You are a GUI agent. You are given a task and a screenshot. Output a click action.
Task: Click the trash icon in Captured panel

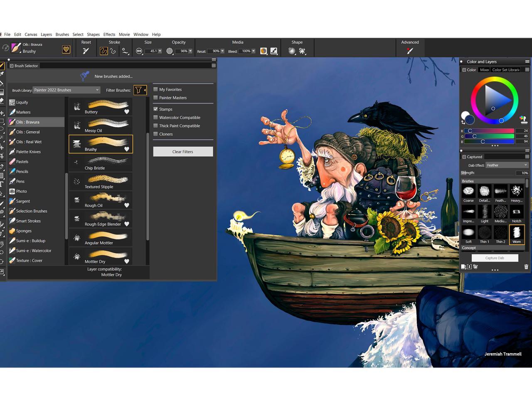[526, 267]
